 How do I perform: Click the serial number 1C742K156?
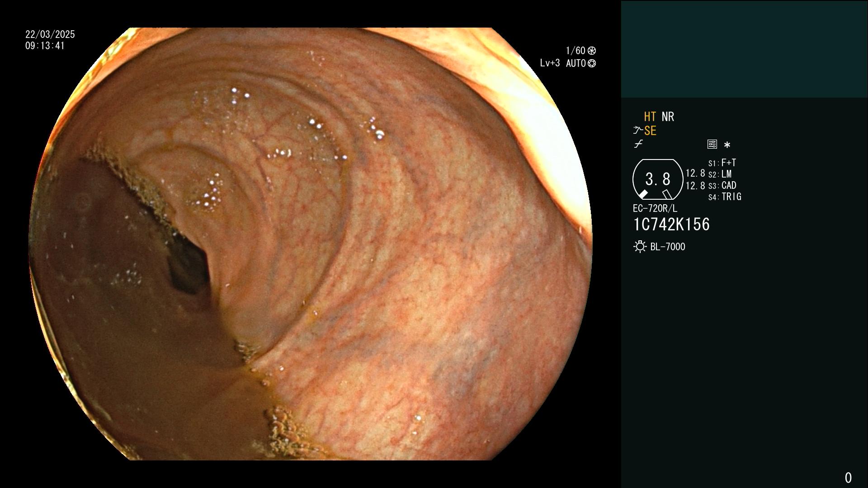(x=671, y=225)
